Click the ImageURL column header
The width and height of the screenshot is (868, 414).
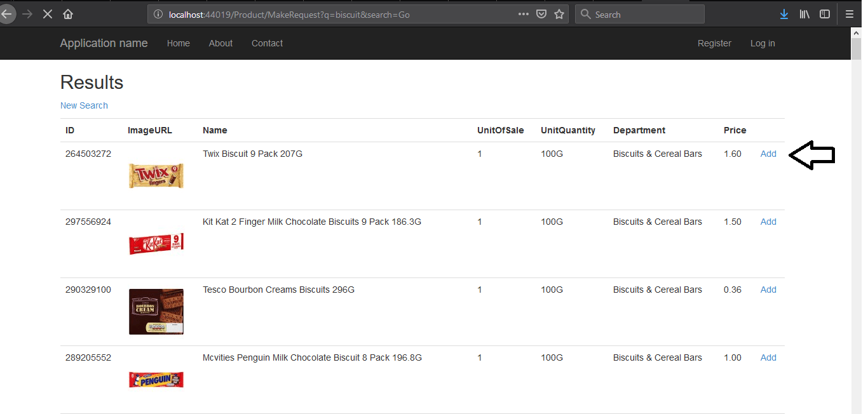[x=150, y=130]
